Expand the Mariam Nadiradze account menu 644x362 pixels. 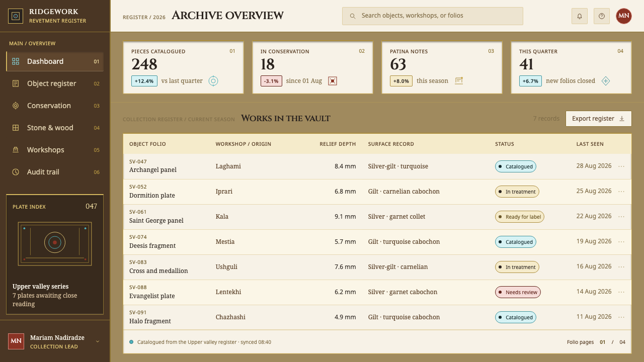point(98,341)
